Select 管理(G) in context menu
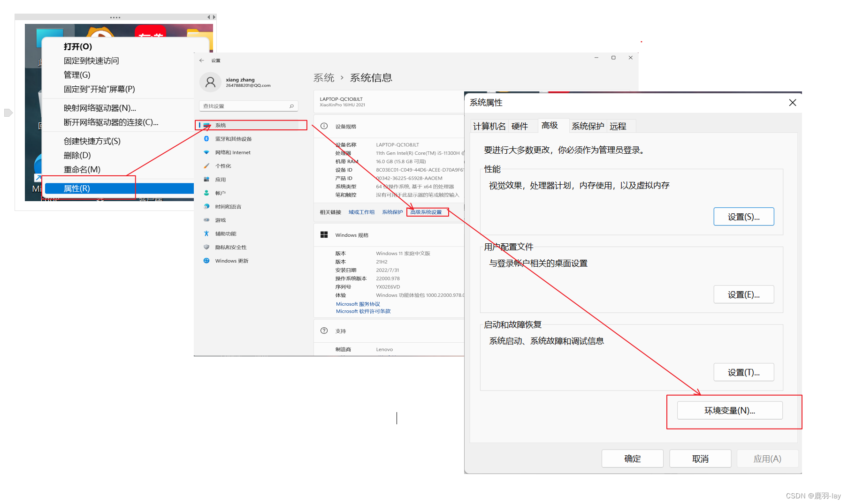The width and height of the screenshot is (848, 504). pos(77,75)
